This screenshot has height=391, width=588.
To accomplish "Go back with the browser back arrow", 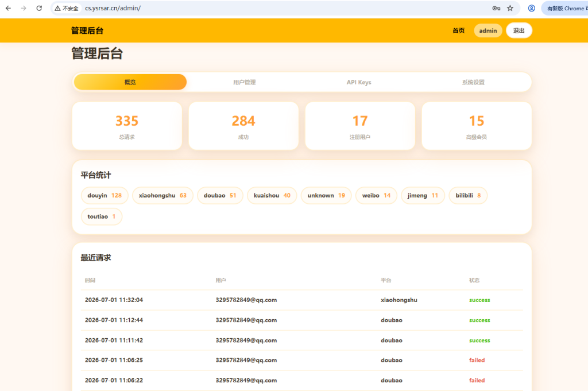I will [x=8, y=8].
